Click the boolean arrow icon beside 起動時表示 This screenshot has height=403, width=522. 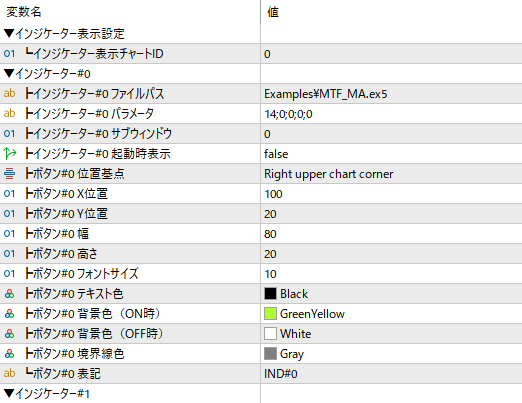click(x=9, y=153)
